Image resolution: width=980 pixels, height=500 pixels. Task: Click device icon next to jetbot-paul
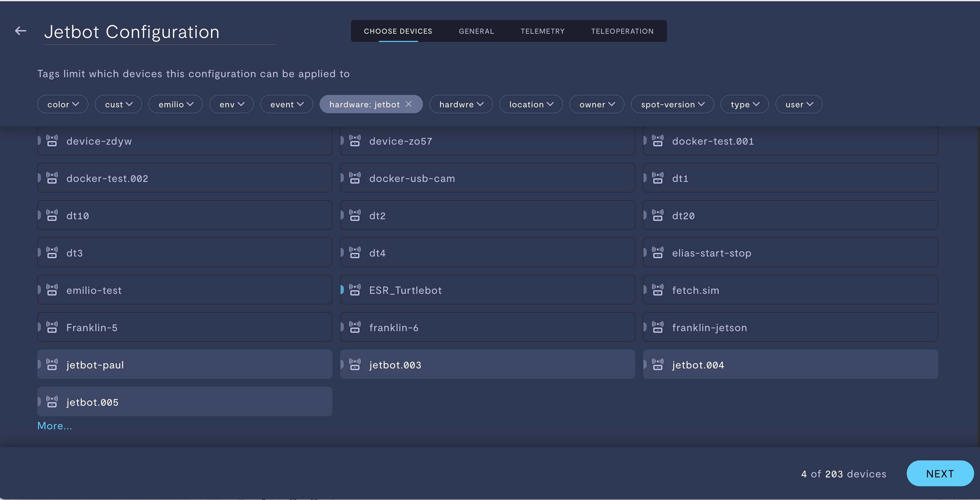(x=52, y=364)
